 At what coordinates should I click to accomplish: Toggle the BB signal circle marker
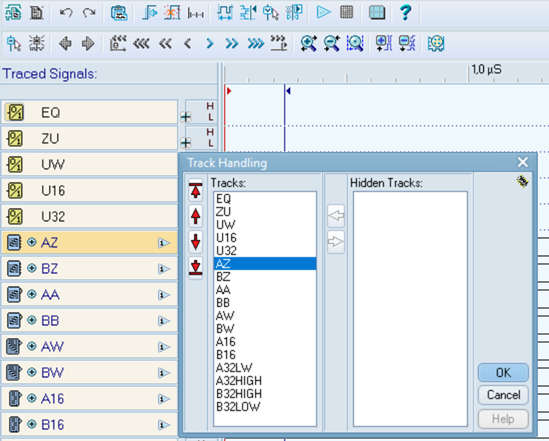click(32, 320)
